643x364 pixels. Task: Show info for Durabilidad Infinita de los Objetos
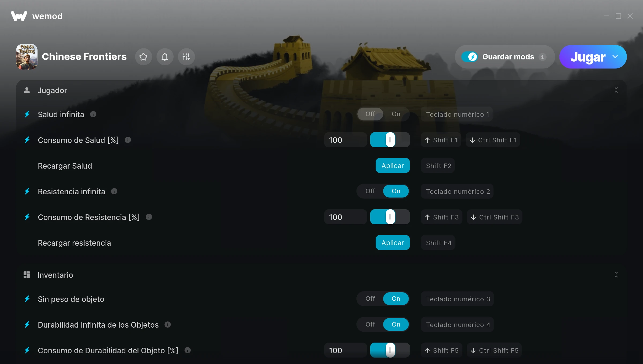coord(168,325)
